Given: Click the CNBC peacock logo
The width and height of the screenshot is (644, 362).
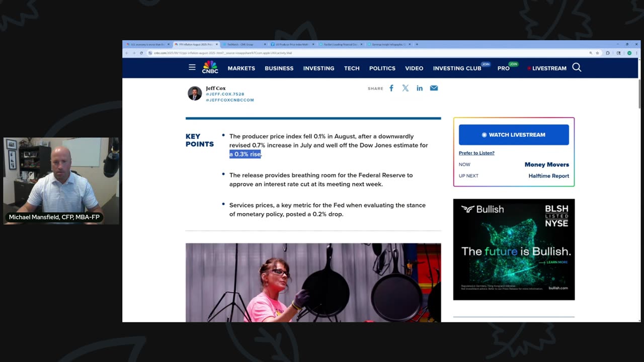Looking at the screenshot, I should tap(210, 67).
